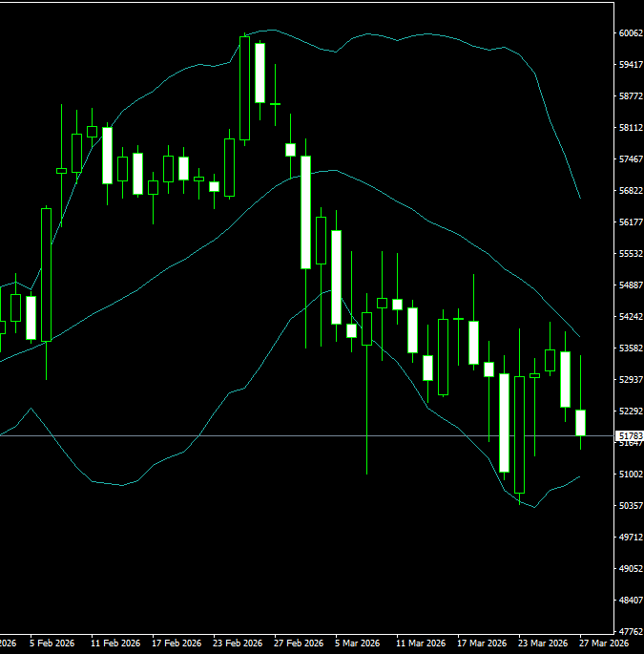Select the last candle on the chart
Viewport: 644px width, 654px height.
580,422
